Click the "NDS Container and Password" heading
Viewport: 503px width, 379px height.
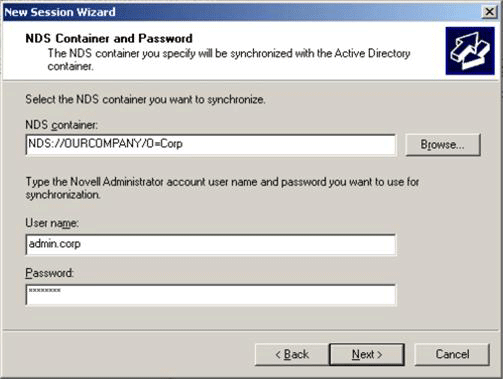pos(109,38)
